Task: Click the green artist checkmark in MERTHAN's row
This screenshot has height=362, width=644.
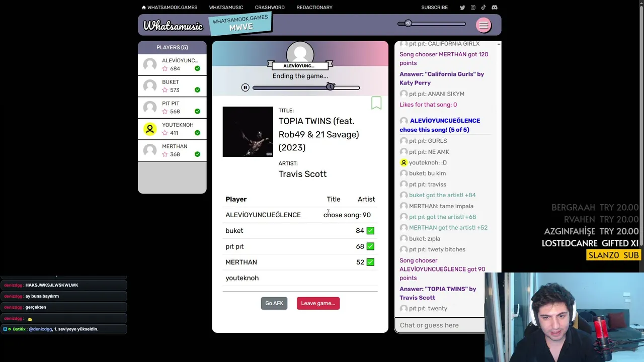Action: [370, 262]
